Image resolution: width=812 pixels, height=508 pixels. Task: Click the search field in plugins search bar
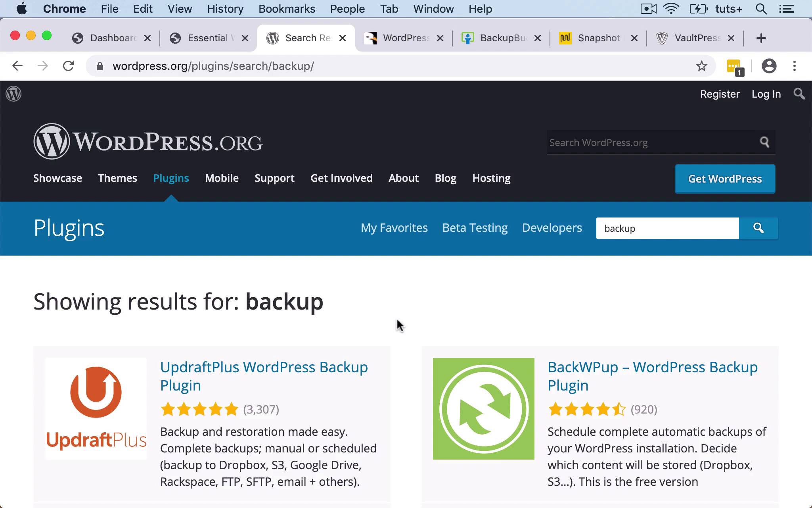click(668, 228)
